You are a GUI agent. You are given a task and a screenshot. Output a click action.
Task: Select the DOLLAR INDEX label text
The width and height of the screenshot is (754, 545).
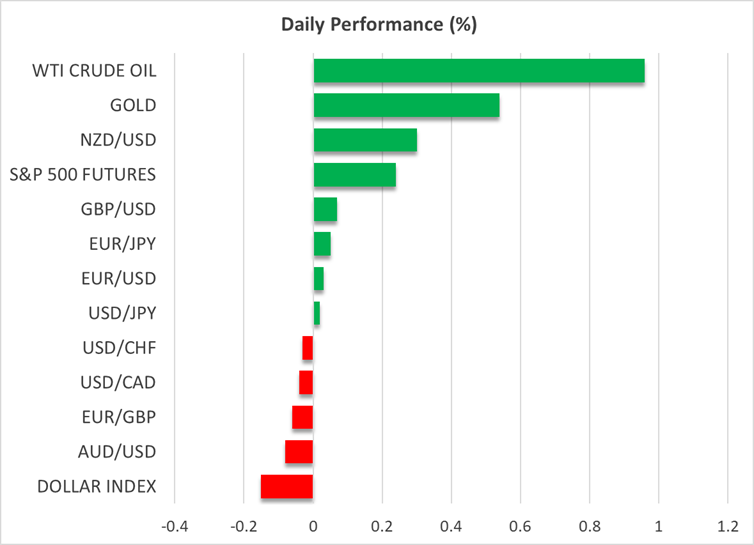point(96,487)
